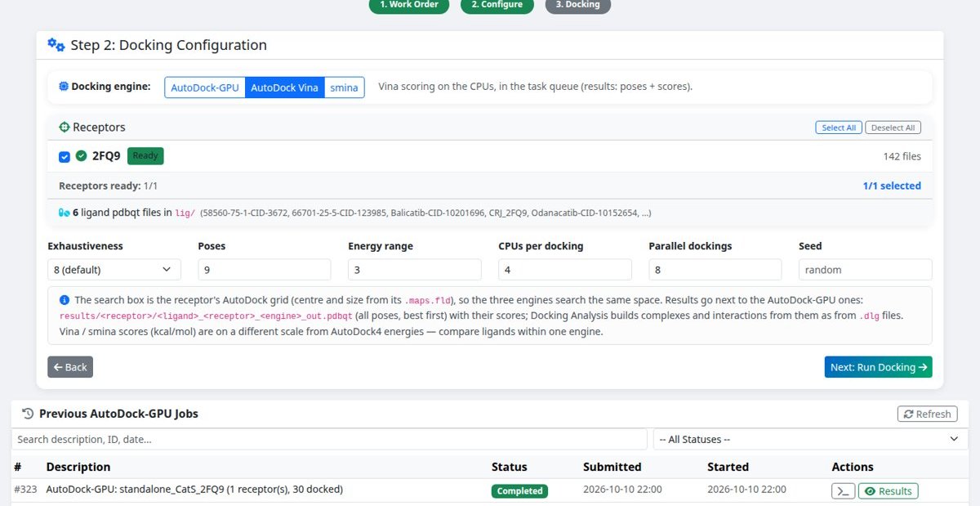Click the Completed status badge
This screenshot has height=506, width=980.
[519, 491]
